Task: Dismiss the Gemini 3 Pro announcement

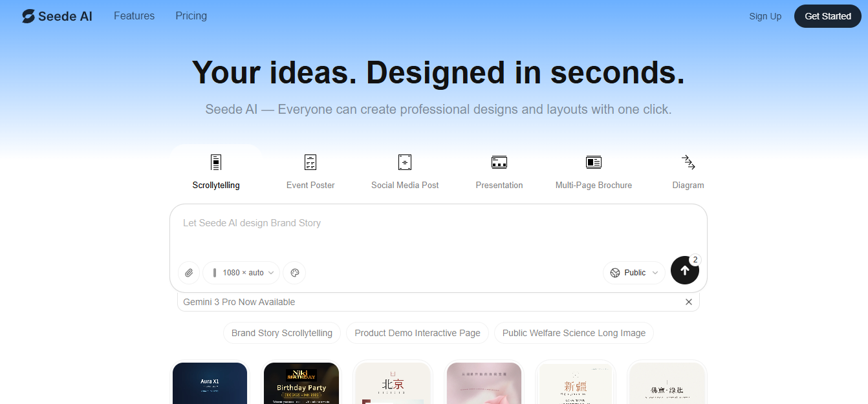Action: pyautogui.click(x=689, y=302)
